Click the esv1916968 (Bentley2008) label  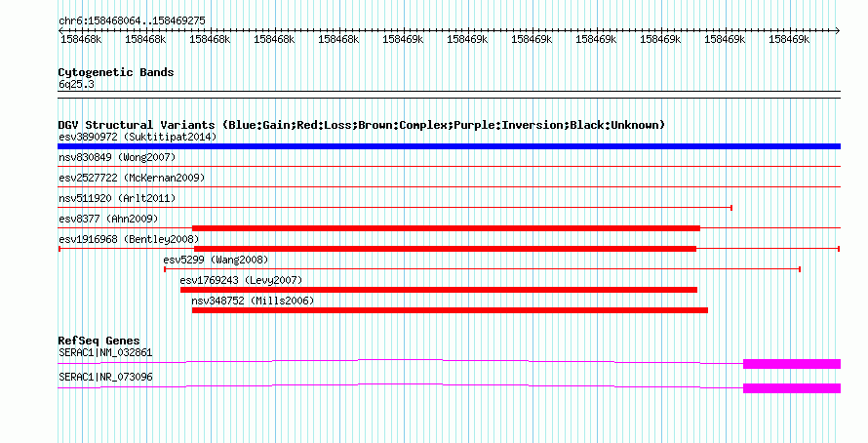[129, 239]
